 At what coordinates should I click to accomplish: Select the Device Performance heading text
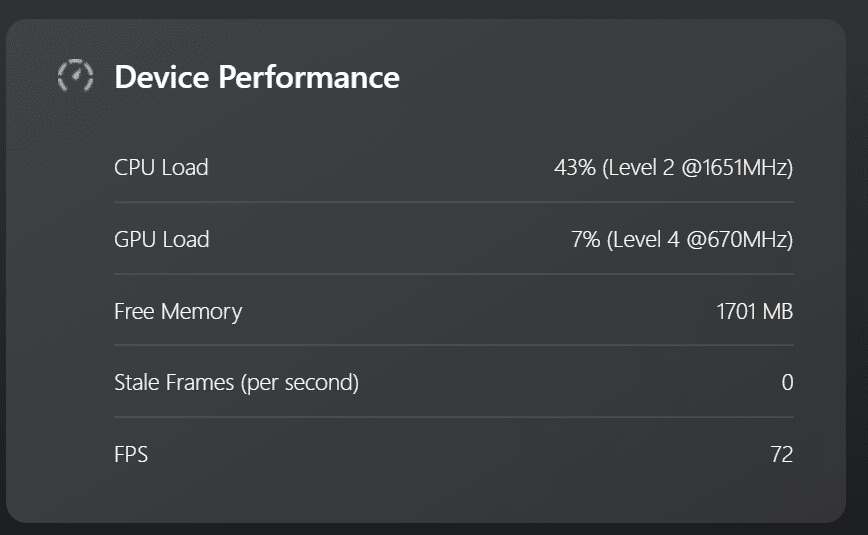pos(257,77)
